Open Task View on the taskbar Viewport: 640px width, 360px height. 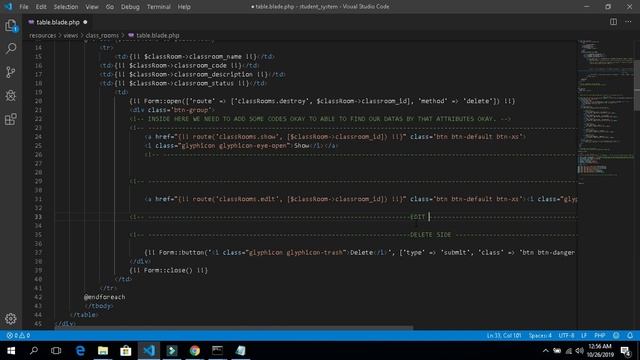coord(56,351)
